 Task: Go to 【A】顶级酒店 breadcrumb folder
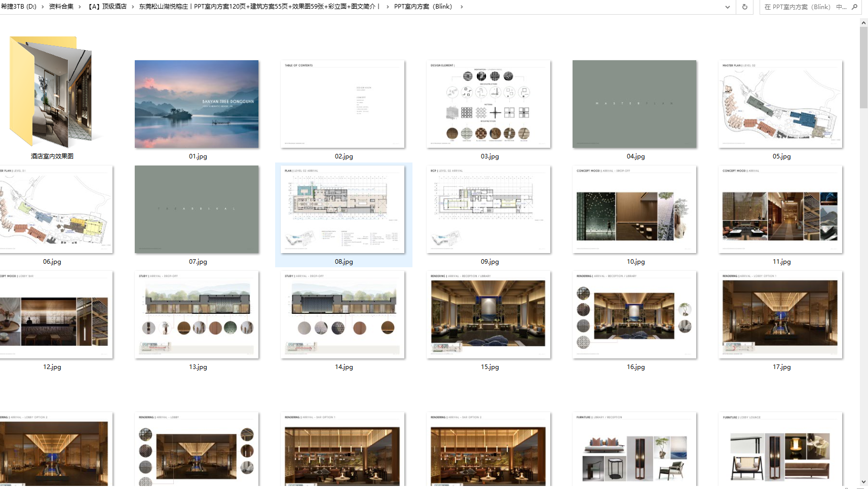[107, 7]
